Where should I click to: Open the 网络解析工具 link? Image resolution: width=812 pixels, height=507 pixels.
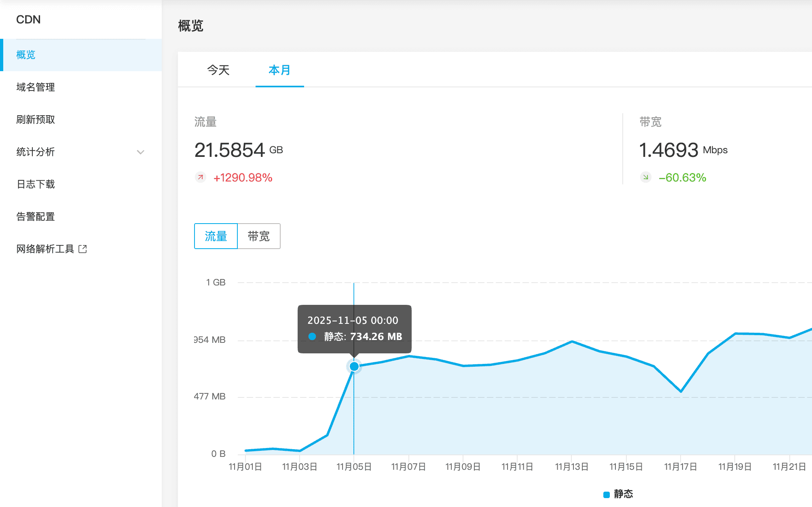coord(45,249)
